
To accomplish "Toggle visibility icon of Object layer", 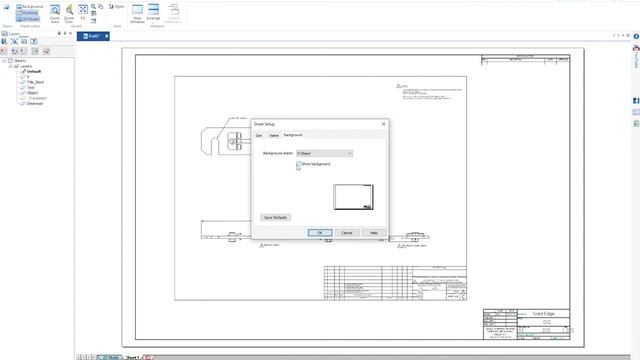I will (23, 93).
